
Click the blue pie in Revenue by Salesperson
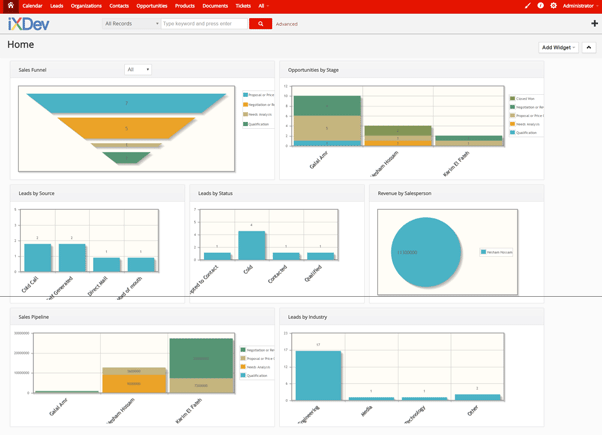(x=426, y=252)
